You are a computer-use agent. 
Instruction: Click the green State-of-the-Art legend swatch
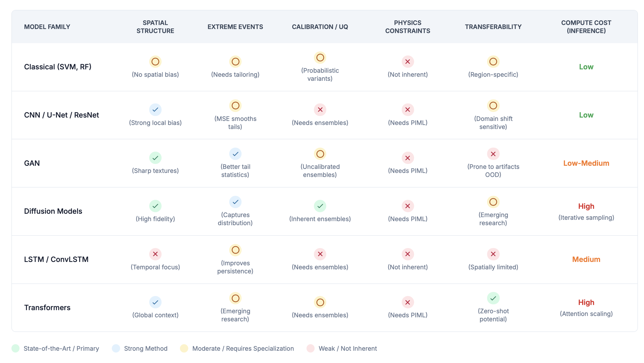pos(16,349)
